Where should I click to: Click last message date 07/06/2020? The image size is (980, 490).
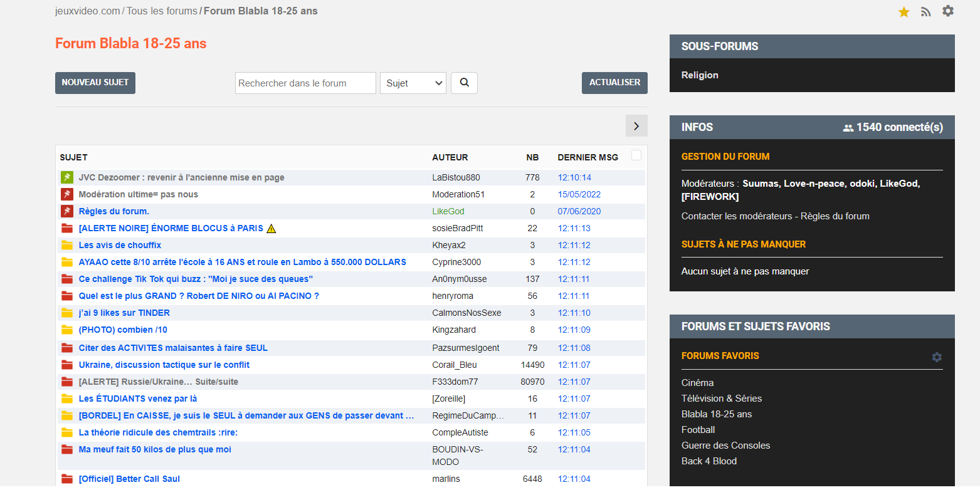tap(579, 211)
